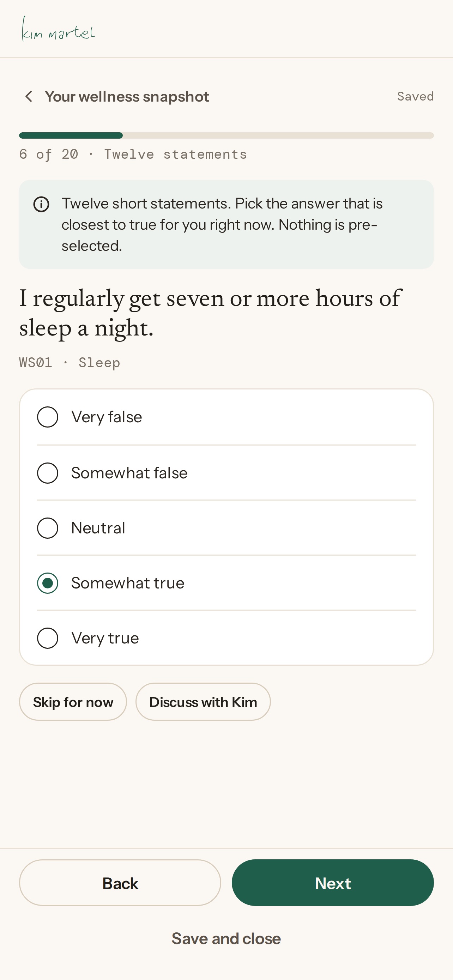Click the back chevron beside wellness snapshot

click(x=29, y=97)
